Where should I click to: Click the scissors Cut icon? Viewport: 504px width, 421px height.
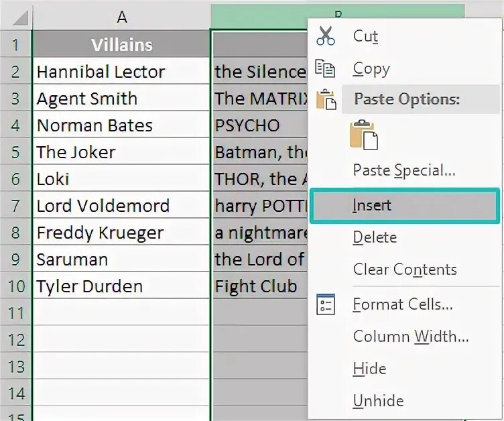pyautogui.click(x=326, y=36)
